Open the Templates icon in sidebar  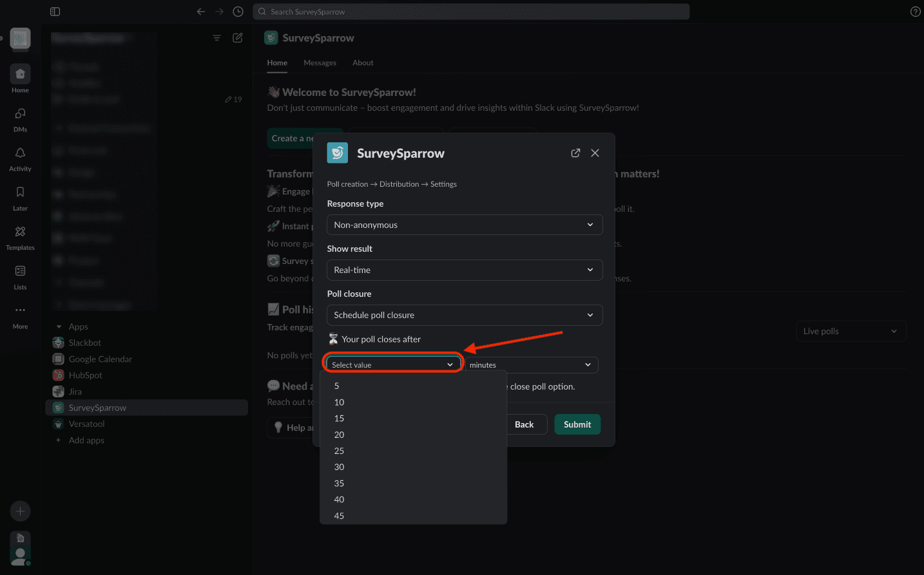click(20, 232)
